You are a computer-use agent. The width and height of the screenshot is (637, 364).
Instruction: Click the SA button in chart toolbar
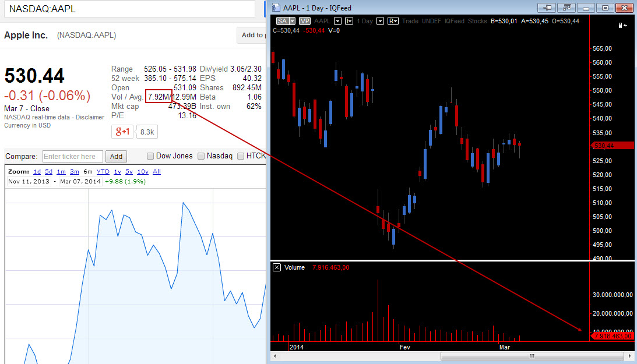pyautogui.click(x=282, y=21)
